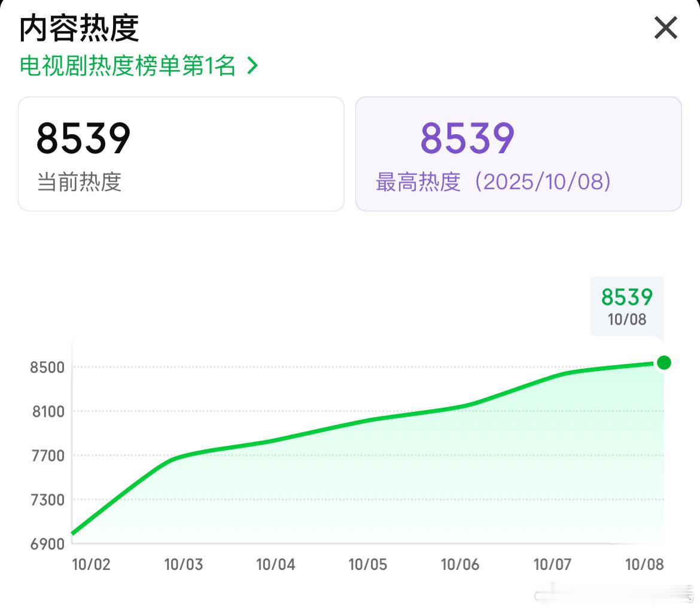The image size is (700, 610).
Task: Click the 10/07 date label on the axis
Action: coord(552,565)
